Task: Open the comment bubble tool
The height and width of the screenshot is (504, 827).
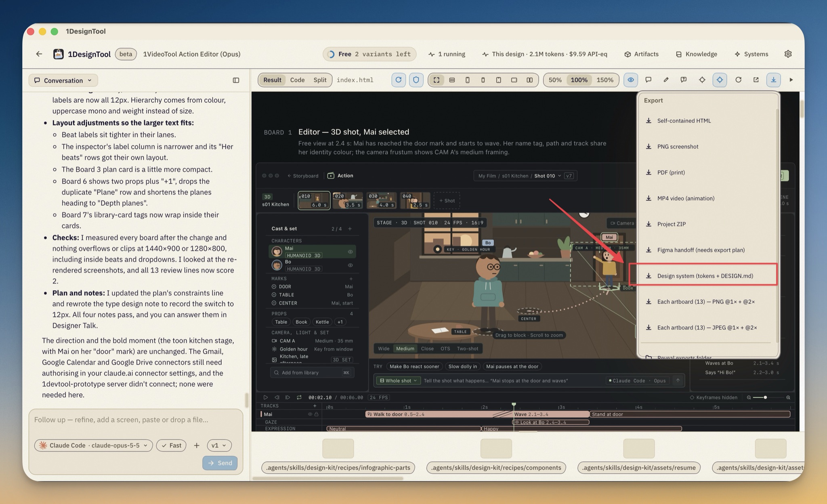Action: pos(648,80)
